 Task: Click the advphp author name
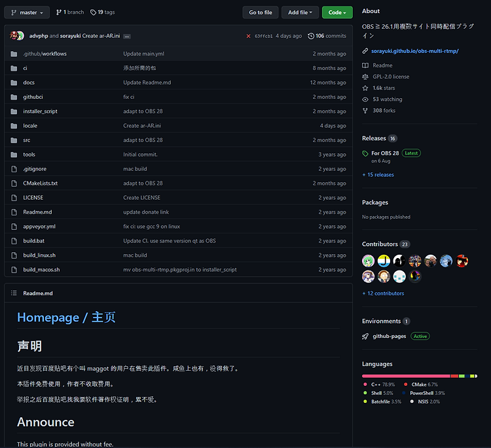(39, 36)
